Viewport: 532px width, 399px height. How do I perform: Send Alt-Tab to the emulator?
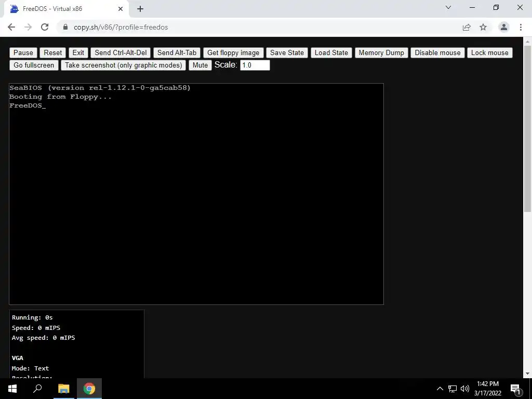point(177,52)
